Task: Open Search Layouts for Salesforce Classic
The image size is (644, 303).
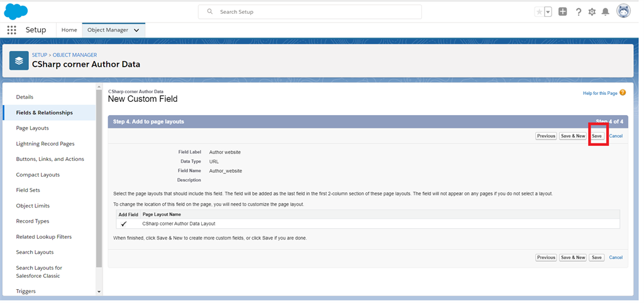Action: click(39, 272)
